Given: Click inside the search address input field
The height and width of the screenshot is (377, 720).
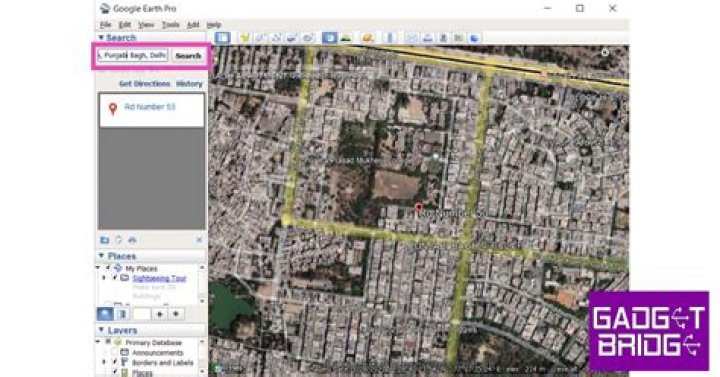Looking at the screenshot, I should point(133,56).
